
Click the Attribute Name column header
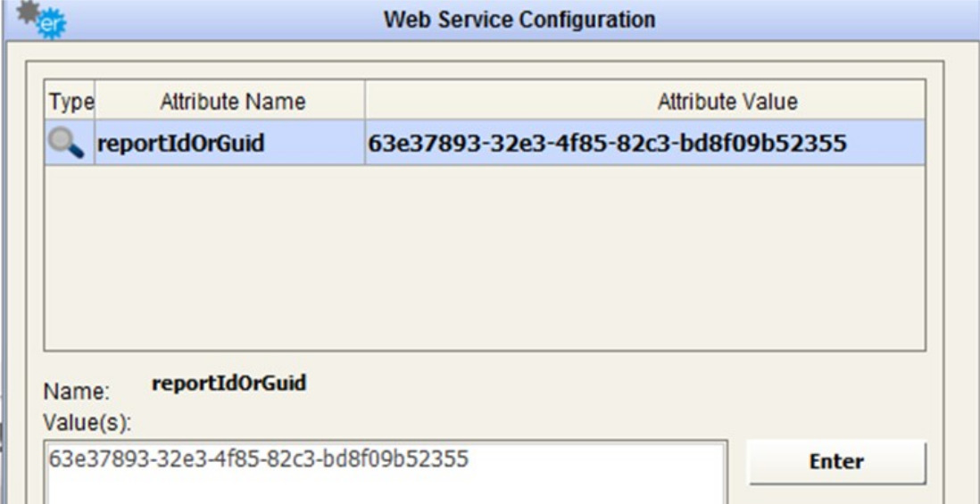(x=232, y=103)
